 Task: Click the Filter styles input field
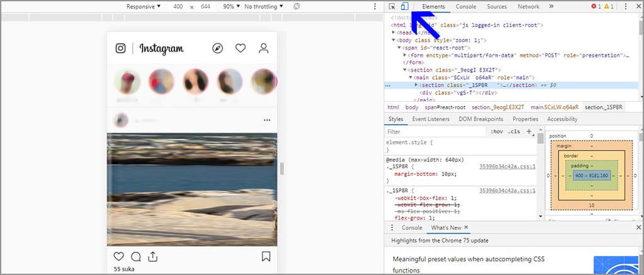(x=434, y=132)
